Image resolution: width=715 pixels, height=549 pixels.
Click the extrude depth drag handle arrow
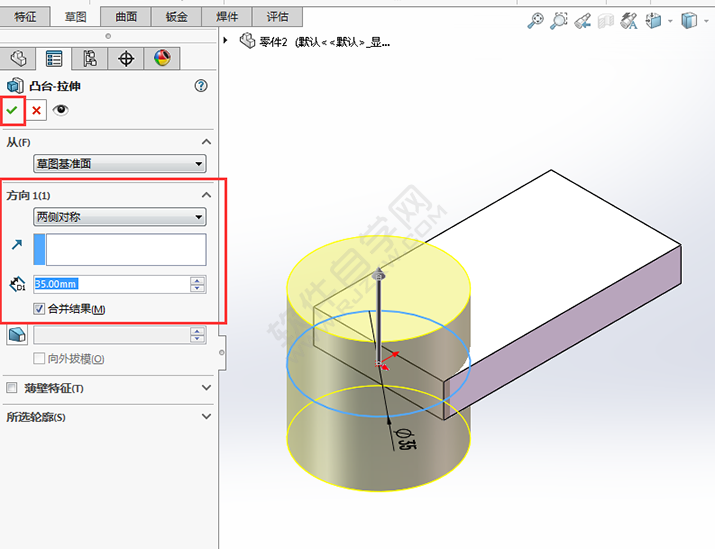379,274
